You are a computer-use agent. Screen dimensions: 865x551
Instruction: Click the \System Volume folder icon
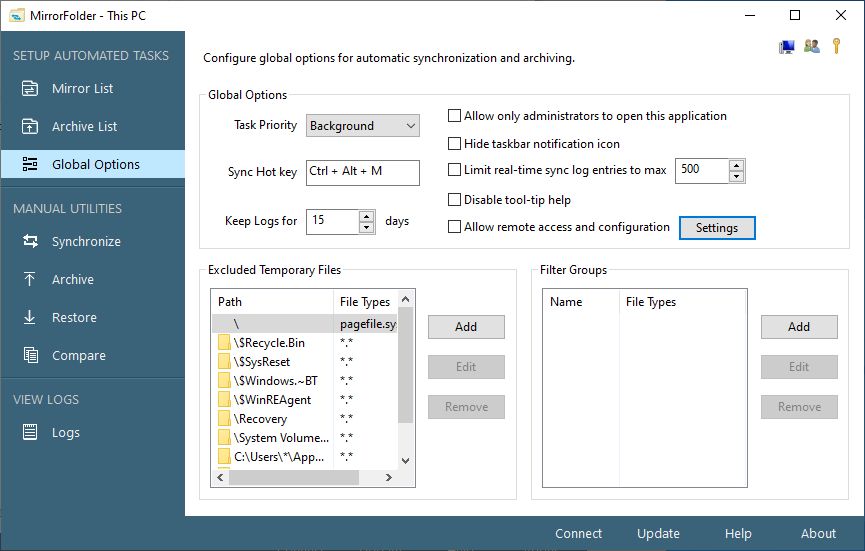224,437
